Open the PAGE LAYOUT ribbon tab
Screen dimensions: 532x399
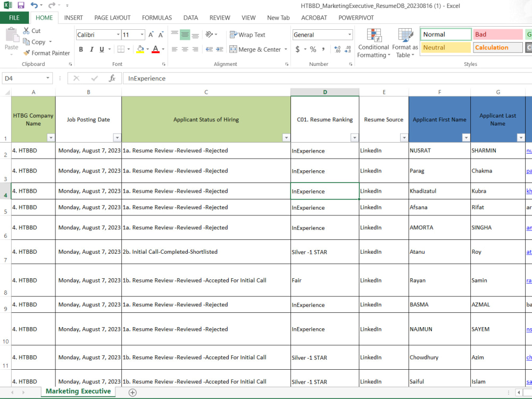[x=112, y=18]
